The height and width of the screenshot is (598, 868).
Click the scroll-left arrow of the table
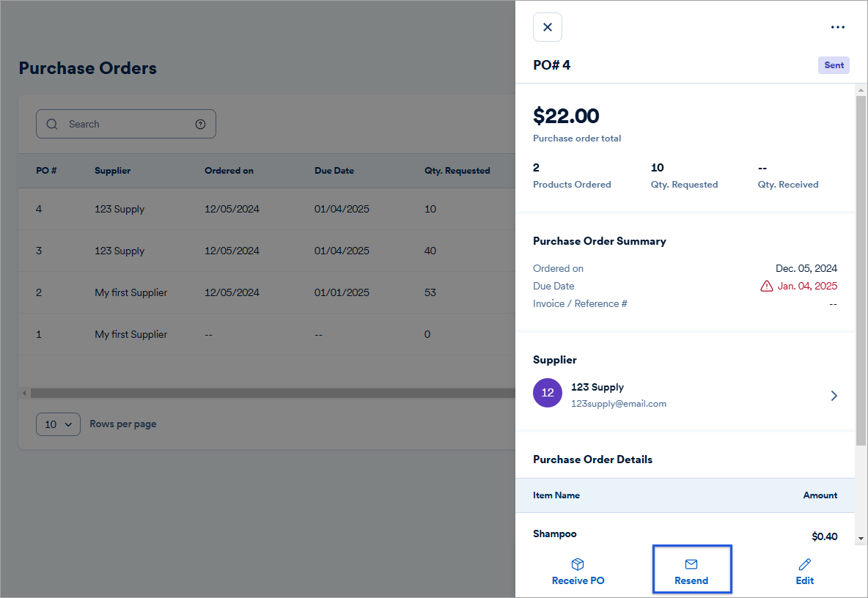click(24, 394)
